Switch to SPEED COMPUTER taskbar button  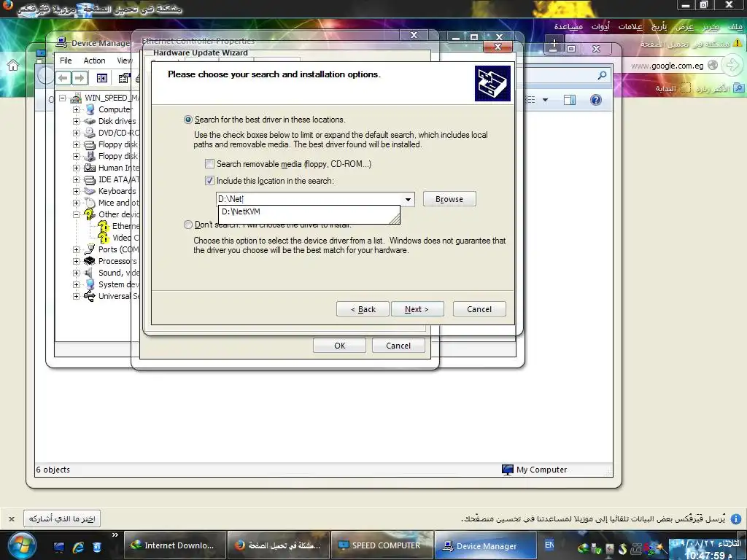coord(382,545)
